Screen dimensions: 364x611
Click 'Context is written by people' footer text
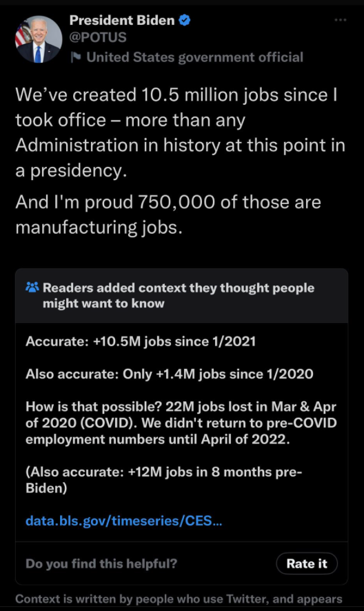pos(179,599)
